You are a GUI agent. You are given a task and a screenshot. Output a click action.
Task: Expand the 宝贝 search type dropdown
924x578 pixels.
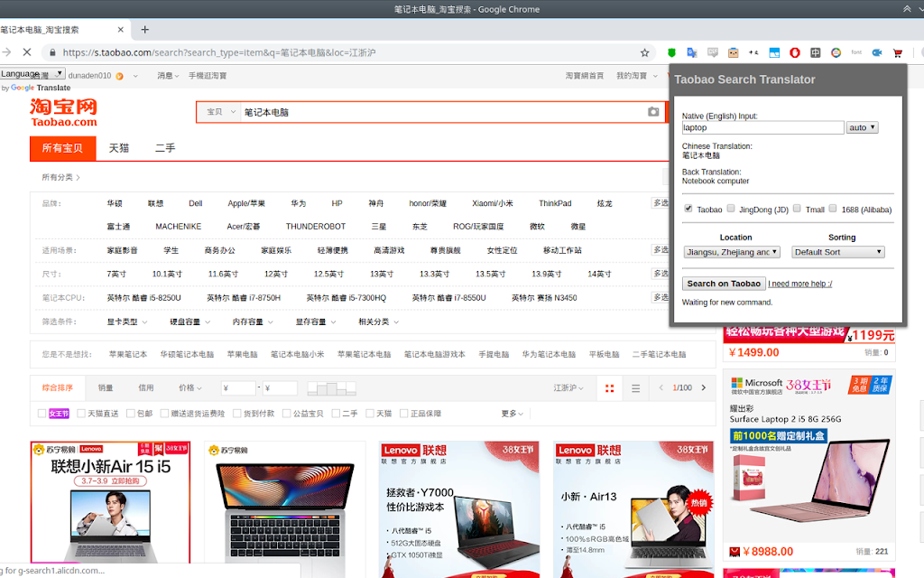coord(220,111)
